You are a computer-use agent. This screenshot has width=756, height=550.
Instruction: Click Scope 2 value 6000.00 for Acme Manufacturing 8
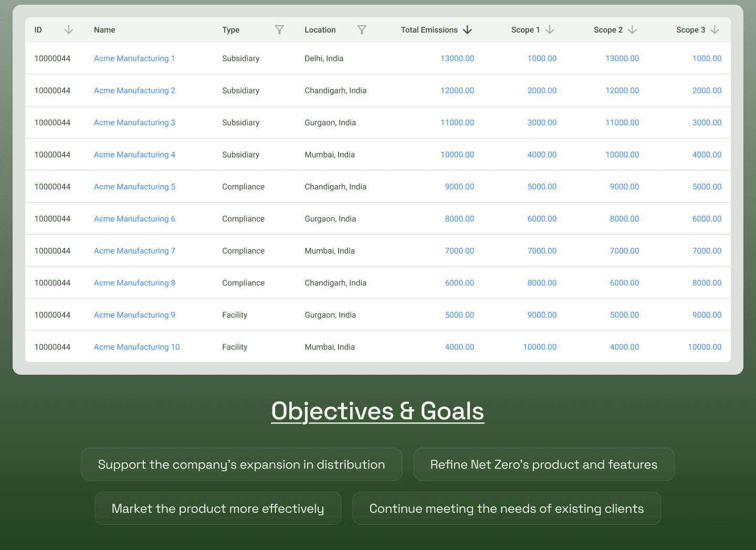click(624, 283)
